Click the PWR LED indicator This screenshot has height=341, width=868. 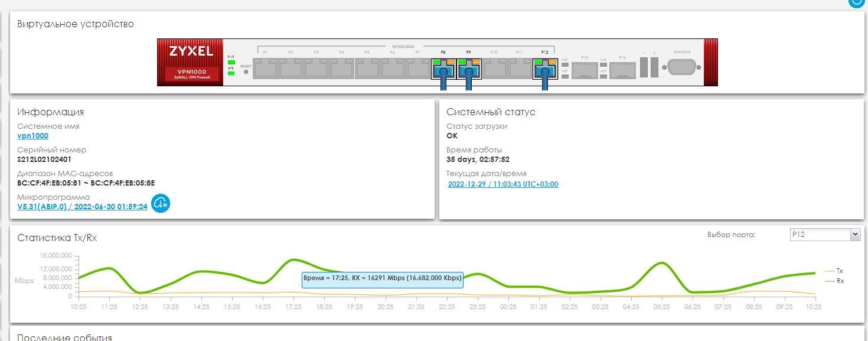[x=231, y=62]
